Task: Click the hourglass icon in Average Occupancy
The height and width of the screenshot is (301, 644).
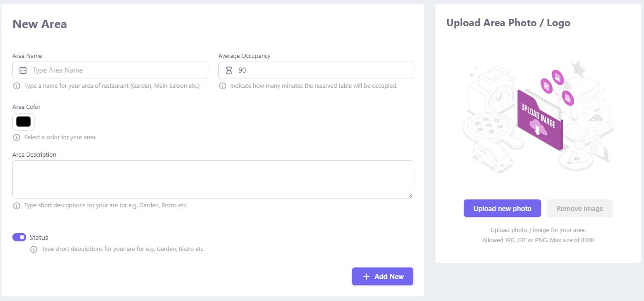Action: point(229,70)
